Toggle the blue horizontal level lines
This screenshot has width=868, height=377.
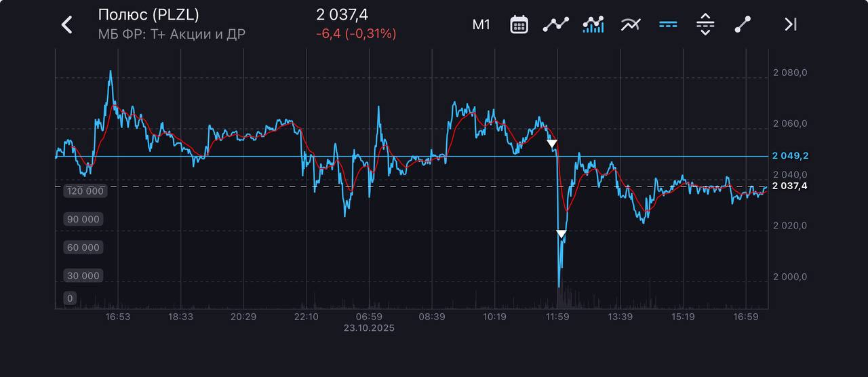tap(668, 25)
